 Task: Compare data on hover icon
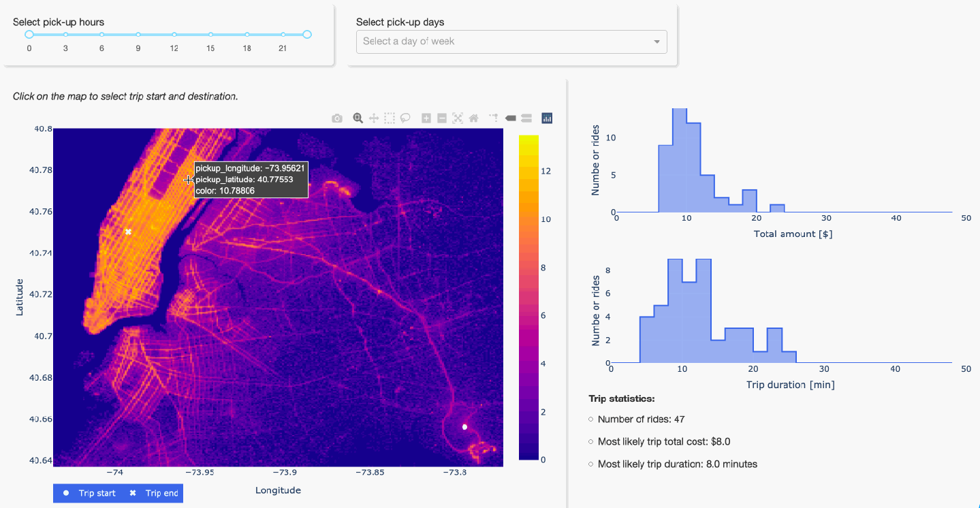[526, 118]
